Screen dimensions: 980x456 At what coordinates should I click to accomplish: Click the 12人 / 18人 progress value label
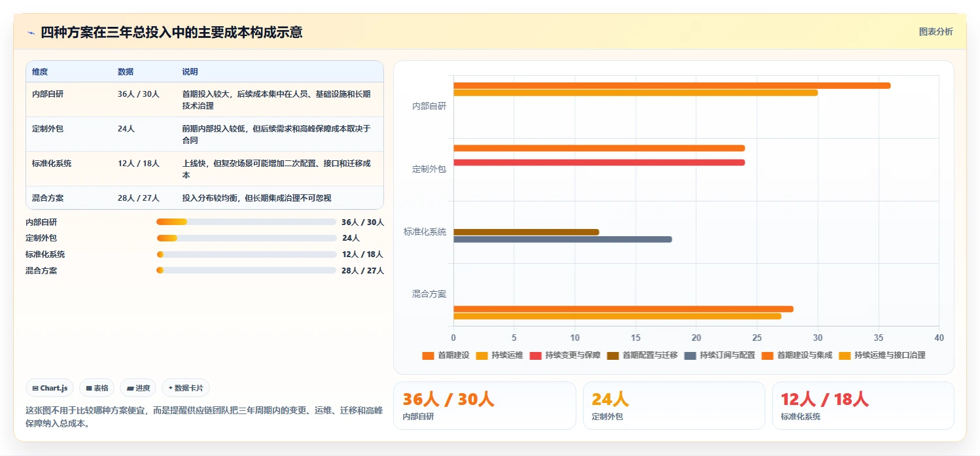tap(362, 254)
